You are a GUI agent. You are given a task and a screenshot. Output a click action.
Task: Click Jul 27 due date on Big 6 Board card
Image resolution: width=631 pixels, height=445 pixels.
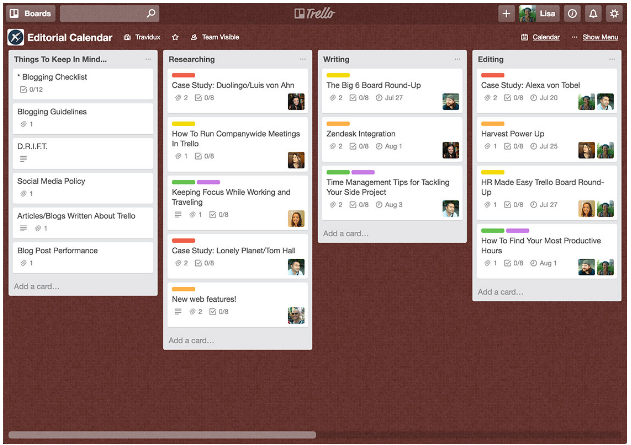coord(389,97)
